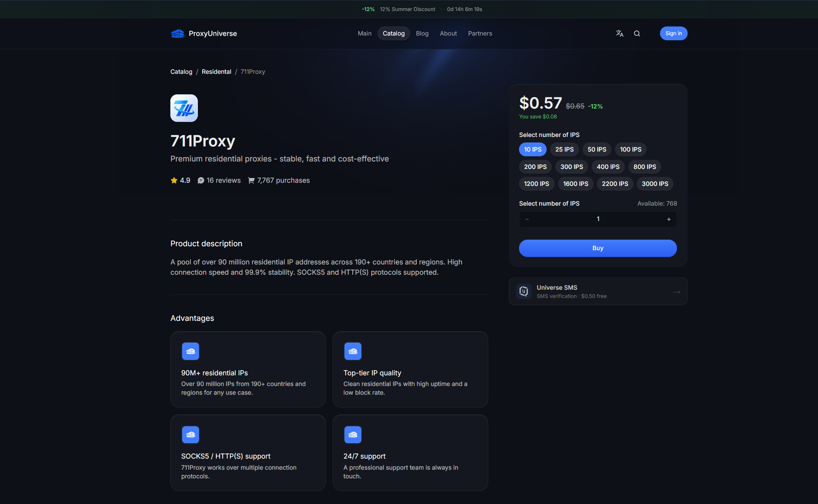Screen dimensions: 818x504
Task: Open the language translation icon
Action: tap(619, 34)
